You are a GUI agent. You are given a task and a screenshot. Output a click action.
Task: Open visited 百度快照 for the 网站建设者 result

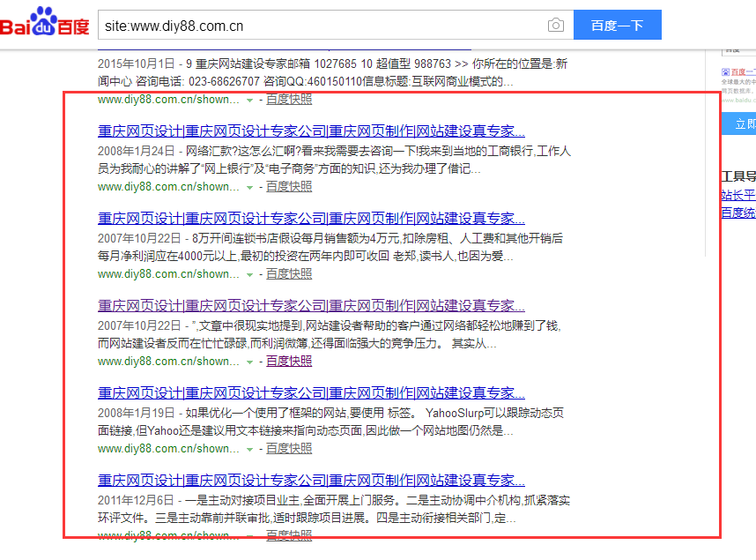tap(289, 362)
